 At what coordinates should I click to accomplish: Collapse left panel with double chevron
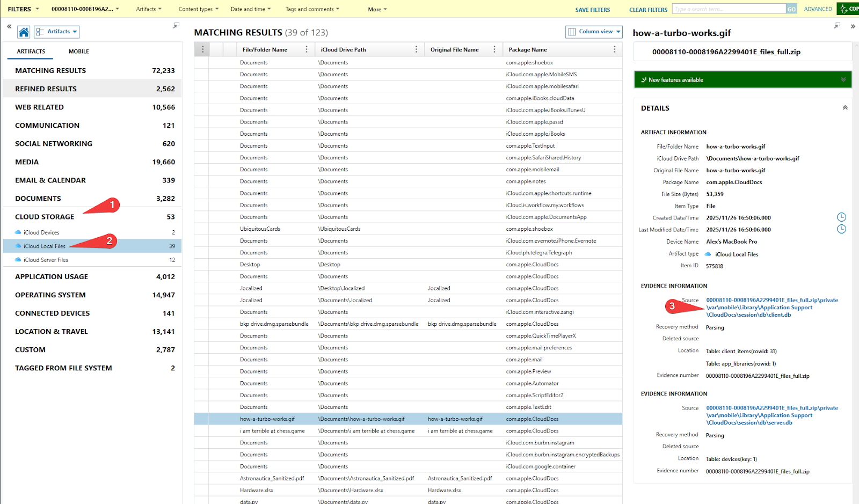click(9, 26)
